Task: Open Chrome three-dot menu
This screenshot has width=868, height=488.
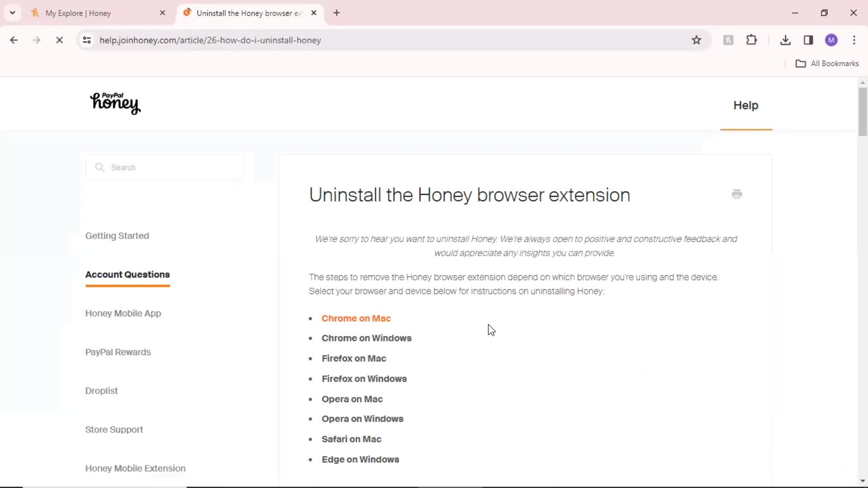Action: pos(854,40)
